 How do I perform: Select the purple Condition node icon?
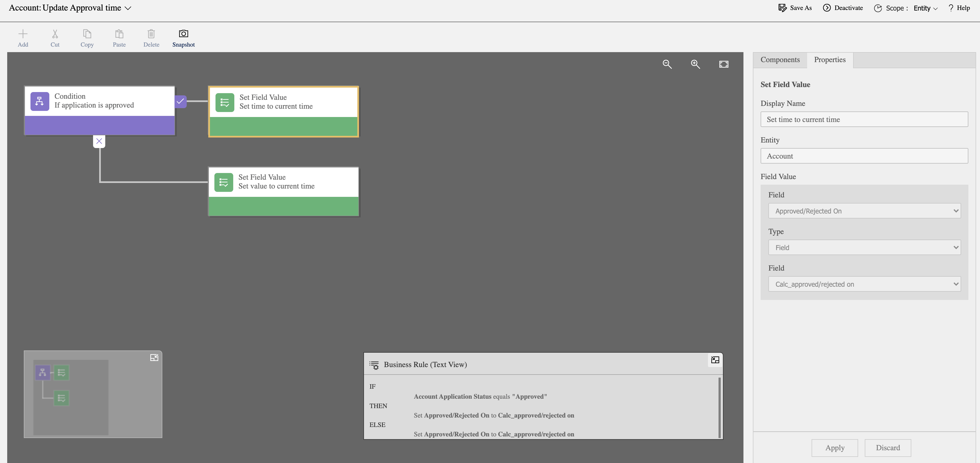[x=40, y=101]
